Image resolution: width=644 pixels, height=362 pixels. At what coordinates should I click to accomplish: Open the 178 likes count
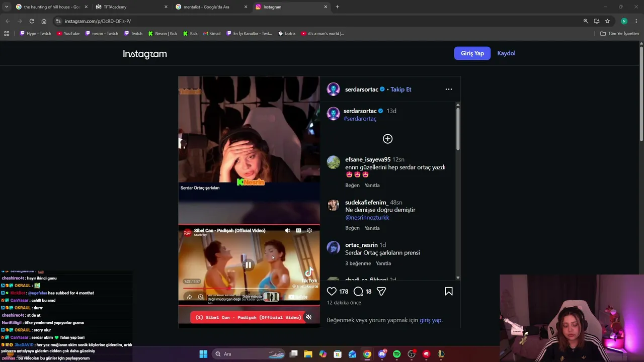344,292
